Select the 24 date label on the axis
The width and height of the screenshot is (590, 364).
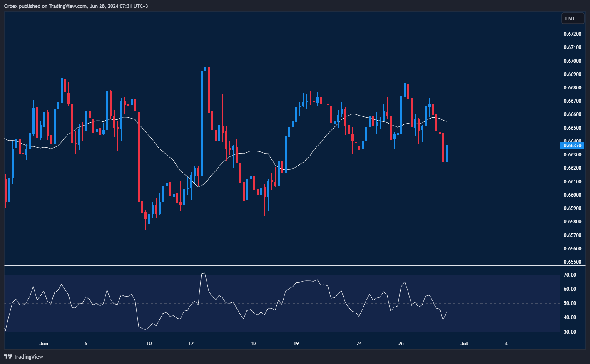[358, 344]
